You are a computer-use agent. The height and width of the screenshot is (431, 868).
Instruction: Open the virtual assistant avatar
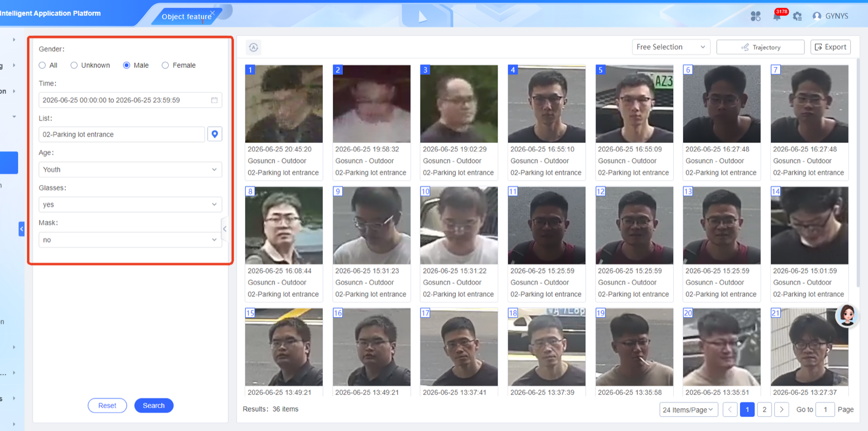pos(847,315)
